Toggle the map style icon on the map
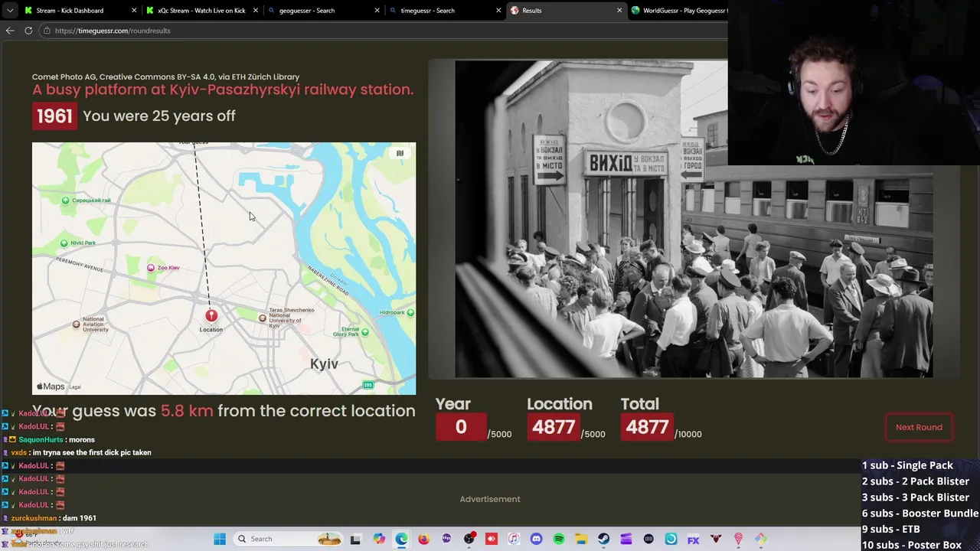 [x=400, y=153]
